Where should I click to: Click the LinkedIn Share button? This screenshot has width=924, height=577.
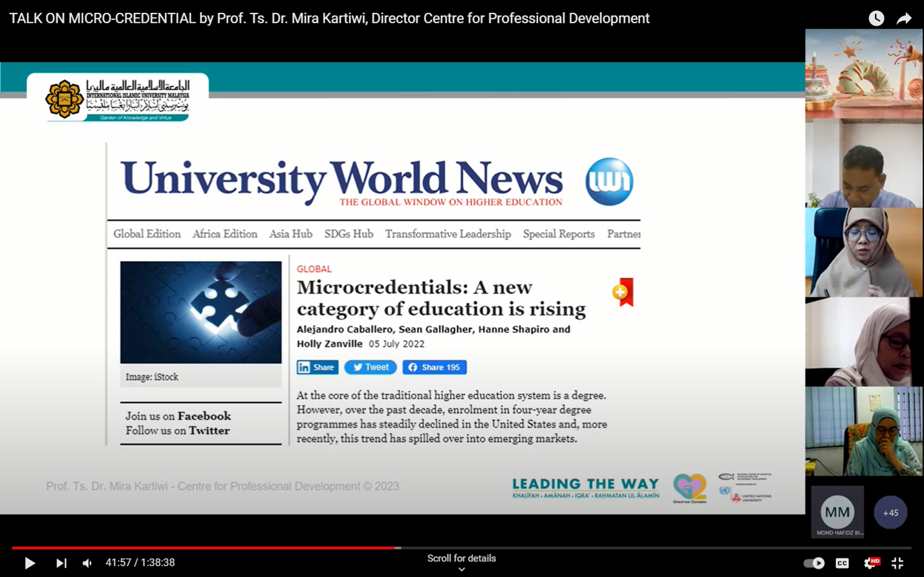(317, 367)
